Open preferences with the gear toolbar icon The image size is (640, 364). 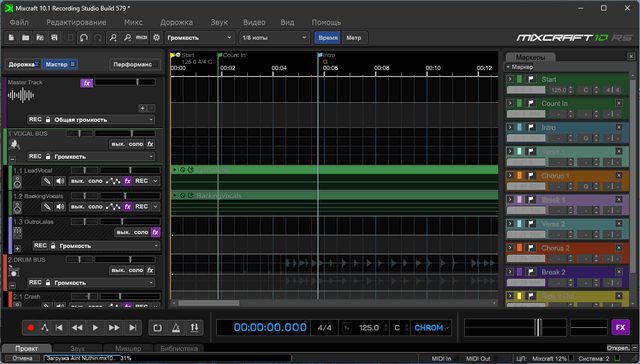coord(156,38)
